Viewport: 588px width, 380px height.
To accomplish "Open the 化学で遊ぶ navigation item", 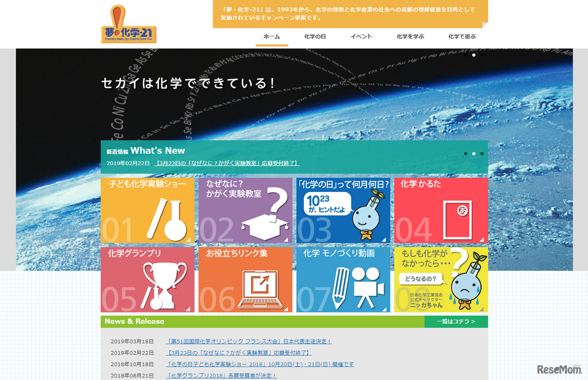I will click(460, 36).
